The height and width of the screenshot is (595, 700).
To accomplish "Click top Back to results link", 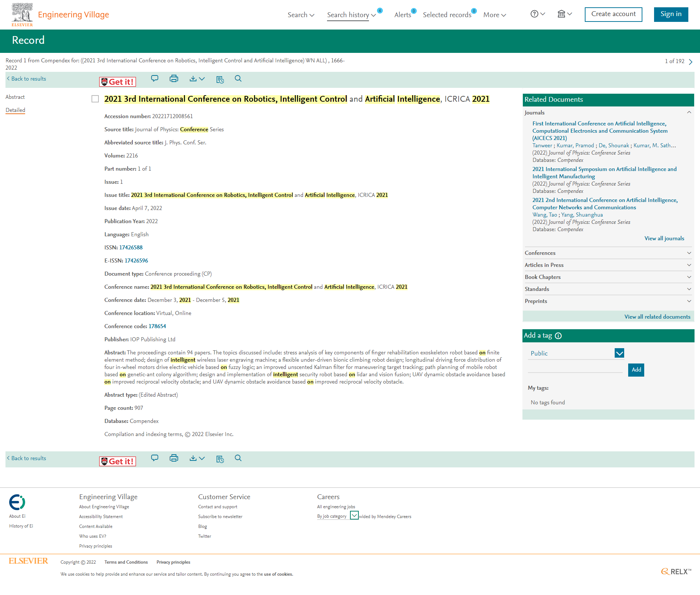I will (27, 79).
